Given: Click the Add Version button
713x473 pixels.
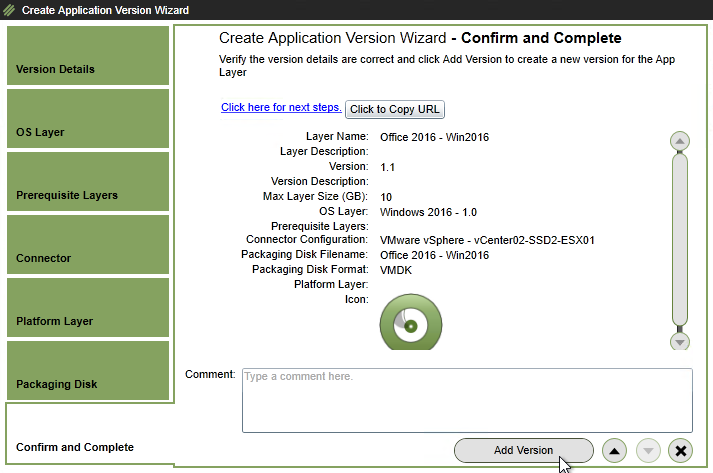Looking at the screenshot, I should pos(523,450).
